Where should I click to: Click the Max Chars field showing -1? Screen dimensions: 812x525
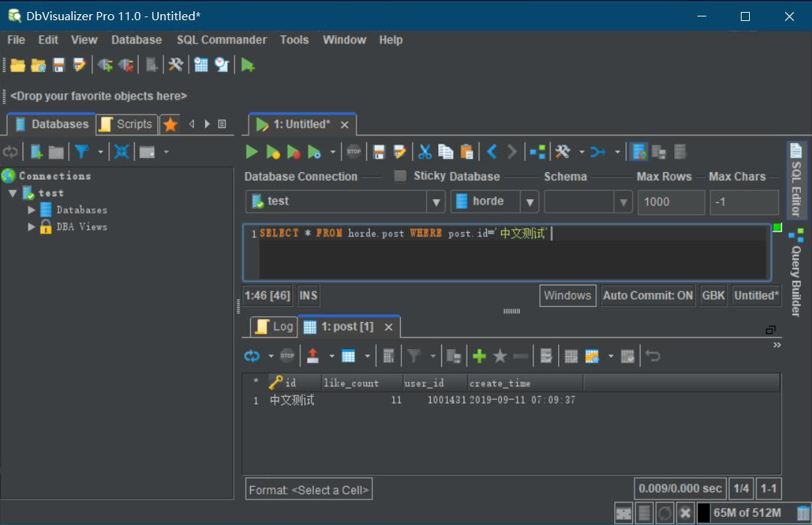tap(744, 202)
